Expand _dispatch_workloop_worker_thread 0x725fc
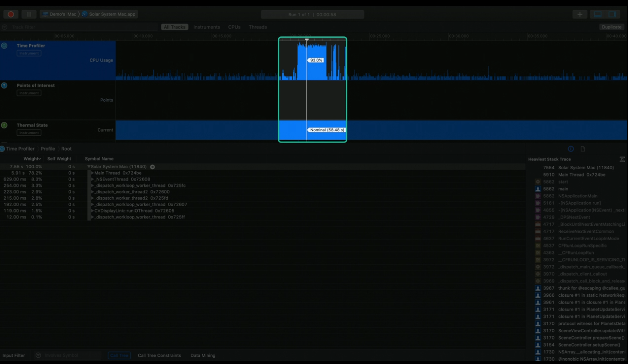The height and width of the screenshot is (364, 628). tap(92, 186)
